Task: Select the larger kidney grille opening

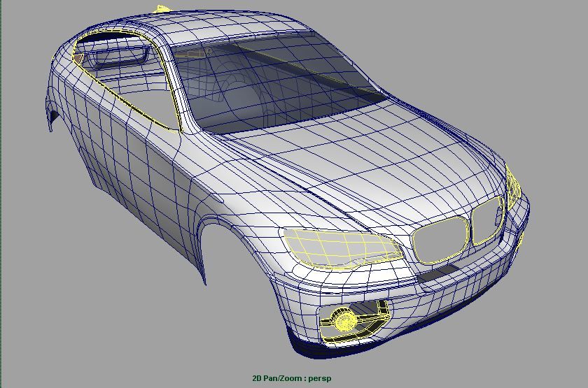Action: (440, 241)
